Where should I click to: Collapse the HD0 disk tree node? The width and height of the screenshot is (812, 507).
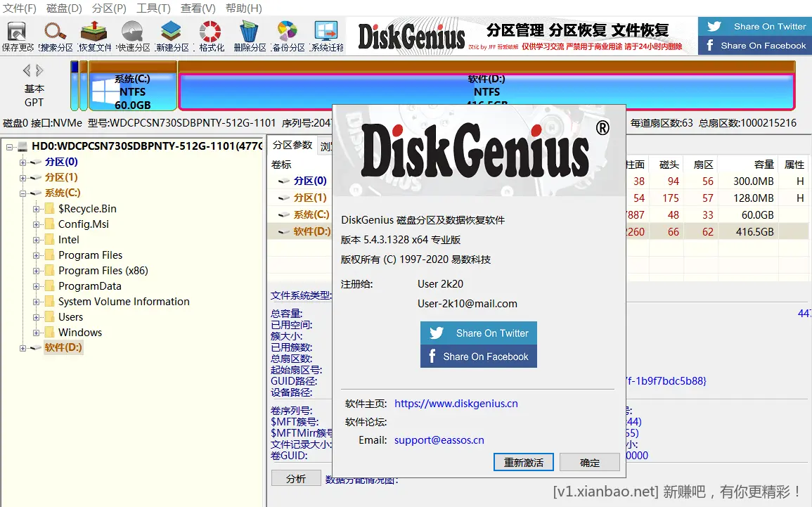9,147
